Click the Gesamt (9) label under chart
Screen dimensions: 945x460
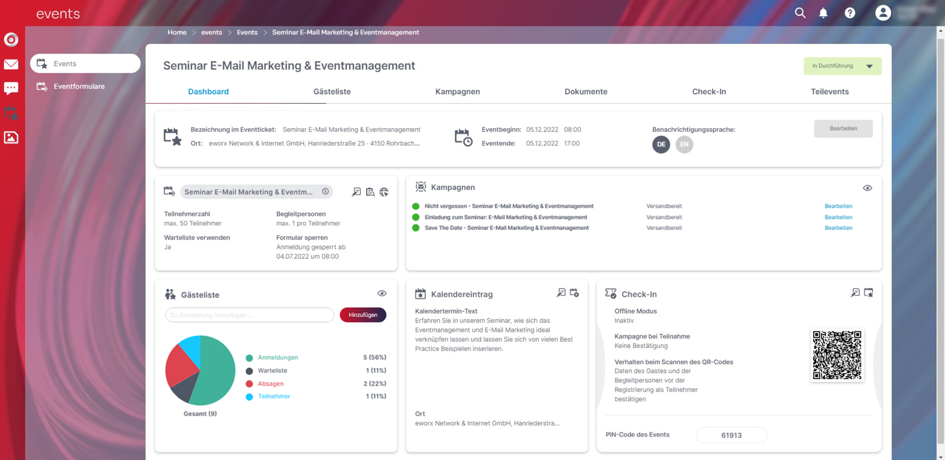pos(200,414)
